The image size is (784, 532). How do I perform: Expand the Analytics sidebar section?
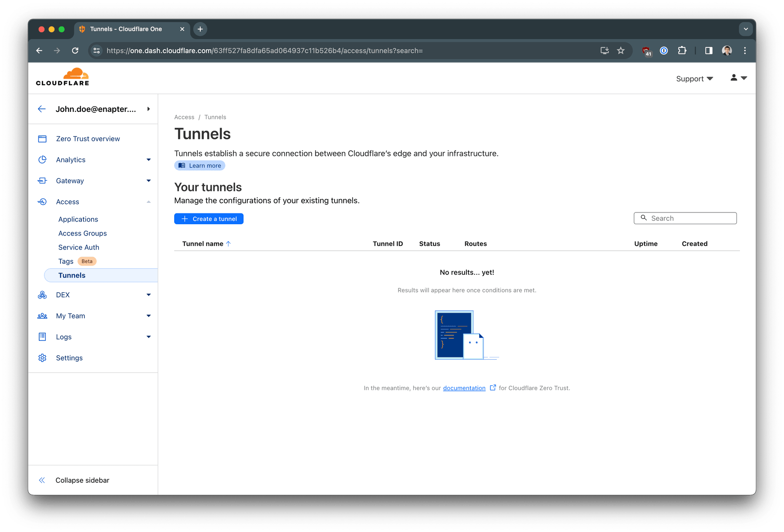149,160
